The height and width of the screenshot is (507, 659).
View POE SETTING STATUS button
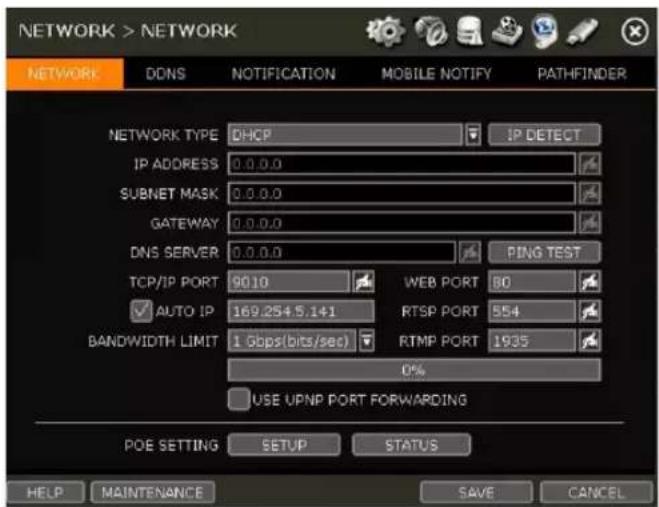point(411,445)
